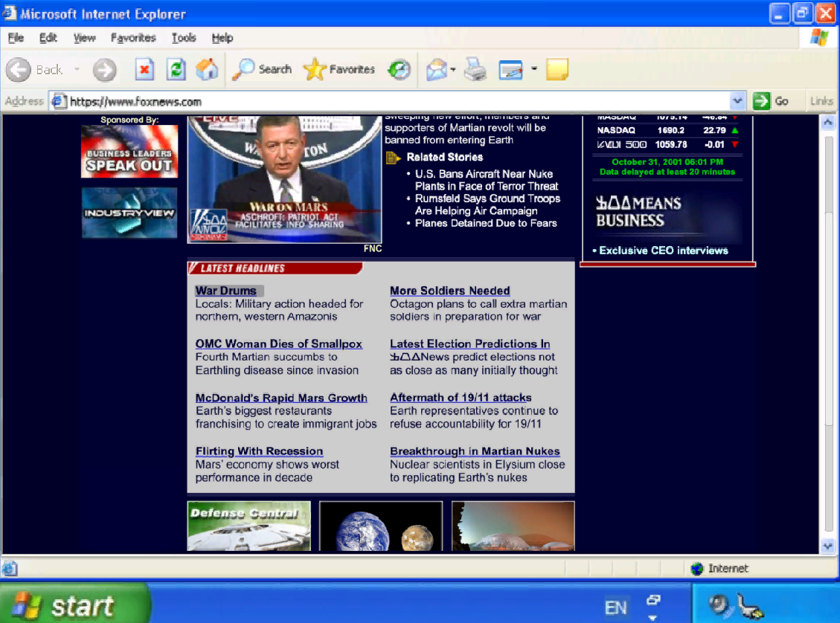The image size is (840, 623).
Task: Click the Mail envelope icon
Action: 437,70
